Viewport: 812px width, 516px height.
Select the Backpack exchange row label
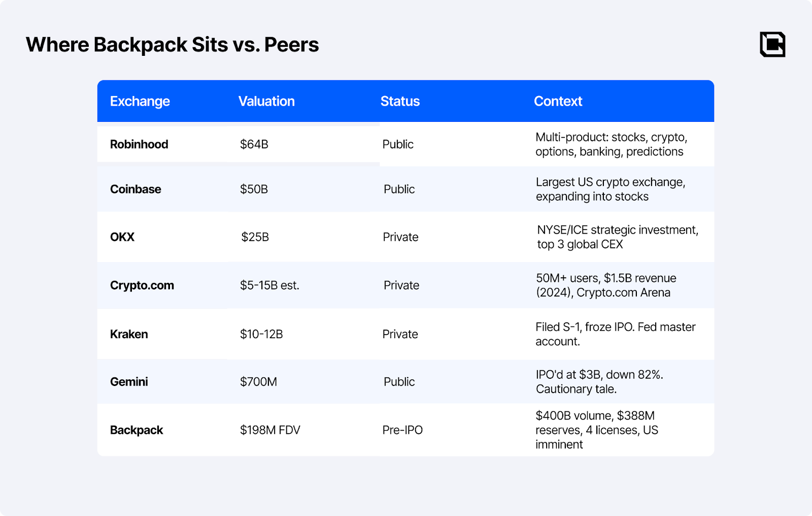137,430
